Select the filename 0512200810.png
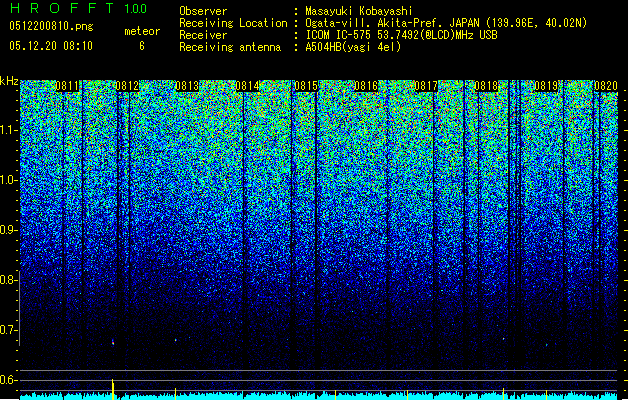Screen dimensions: 629x400 coord(51,26)
